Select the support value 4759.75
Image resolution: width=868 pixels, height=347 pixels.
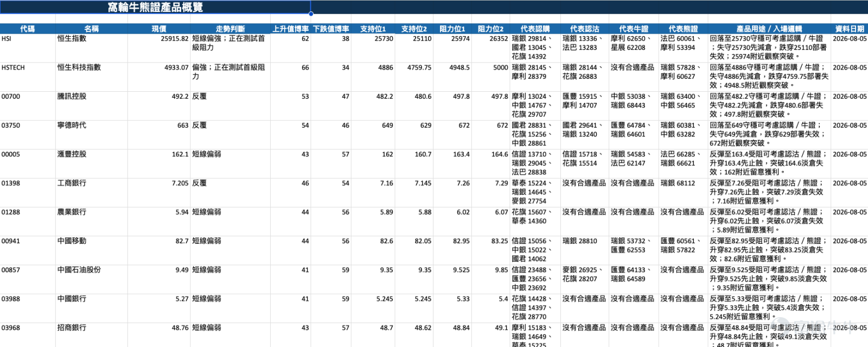click(x=414, y=77)
